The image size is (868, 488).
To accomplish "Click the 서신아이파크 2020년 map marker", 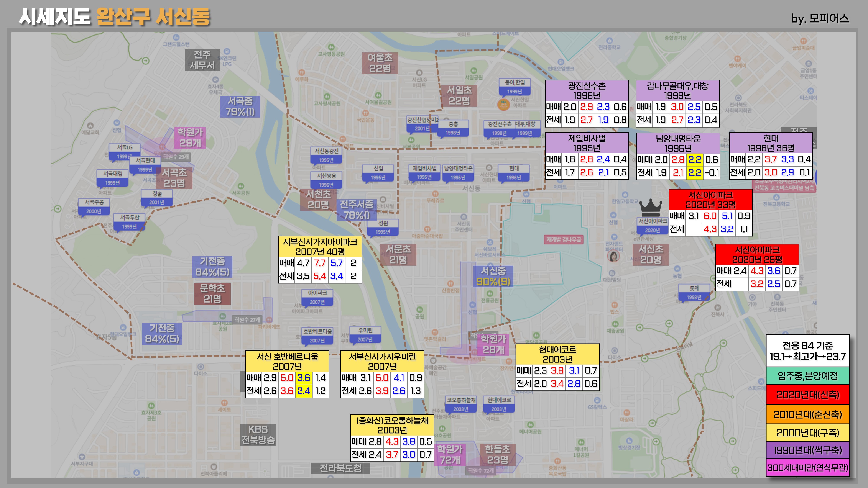I will click(653, 225).
